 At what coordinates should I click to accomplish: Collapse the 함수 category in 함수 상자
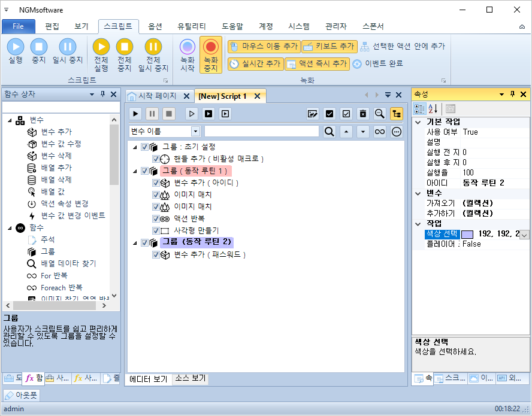click(x=10, y=228)
